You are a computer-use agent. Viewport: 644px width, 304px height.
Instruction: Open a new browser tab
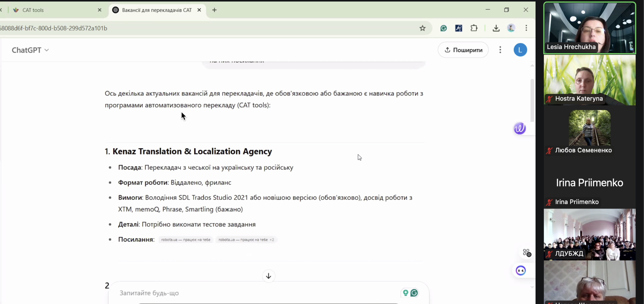coord(214,10)
